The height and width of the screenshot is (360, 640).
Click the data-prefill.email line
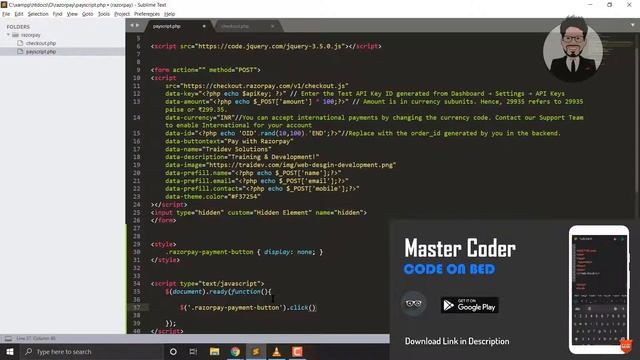[257, 180]
